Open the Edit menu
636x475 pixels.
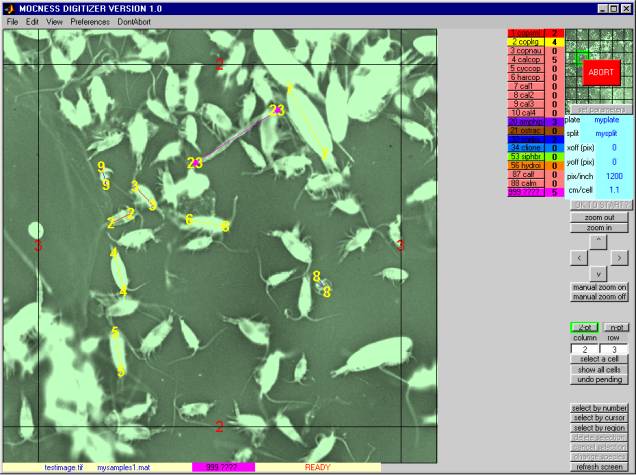click(32, 22)
